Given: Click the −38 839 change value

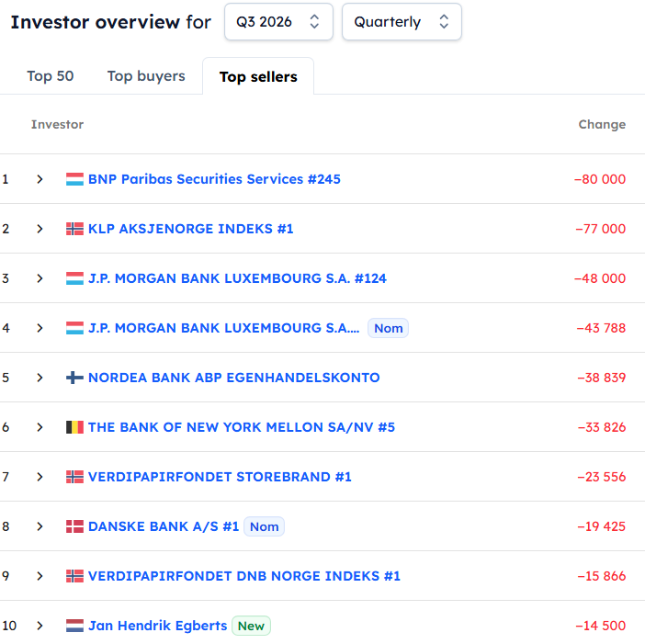Looking at the screenshot, I should (x=602, y=378).
